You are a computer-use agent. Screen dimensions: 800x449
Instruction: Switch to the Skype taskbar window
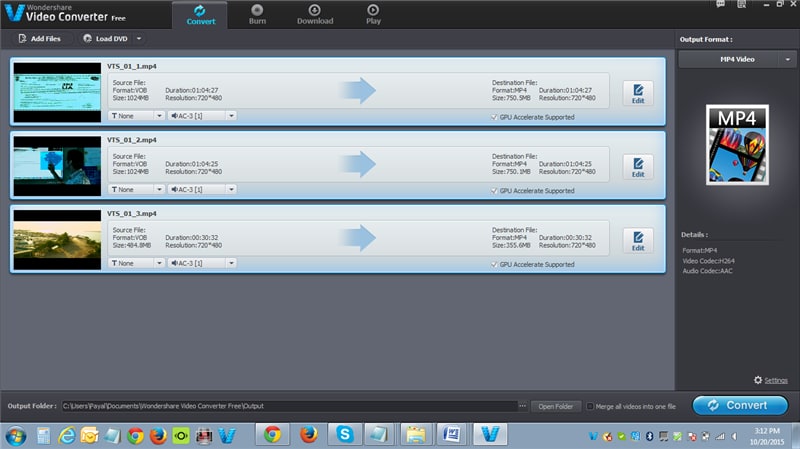coord(344,435)
